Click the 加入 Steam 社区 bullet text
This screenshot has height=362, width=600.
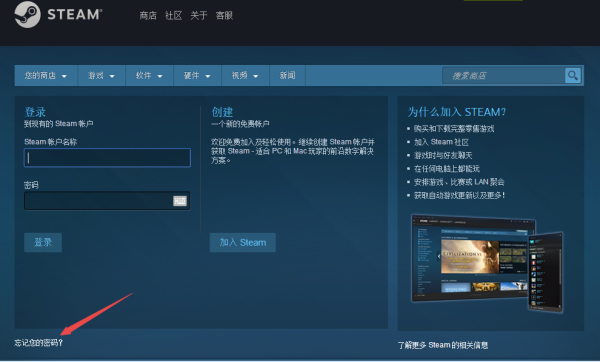click(441, 142)
